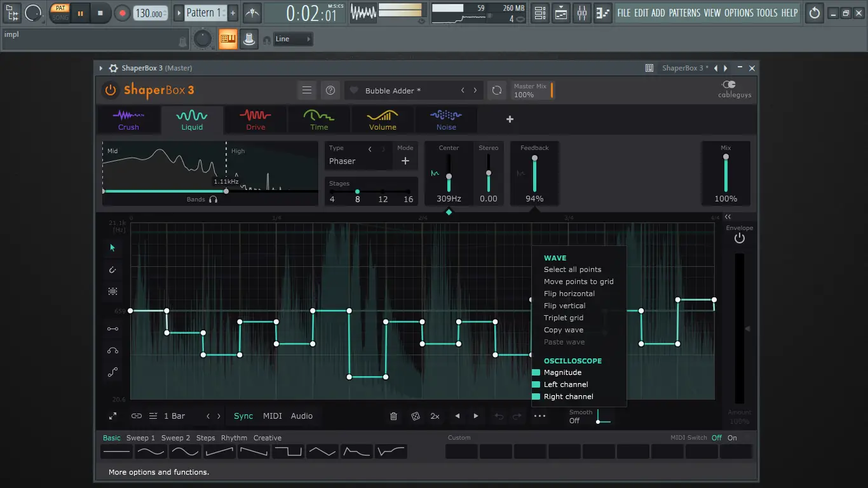Click the Feedback slider handle

534,158
